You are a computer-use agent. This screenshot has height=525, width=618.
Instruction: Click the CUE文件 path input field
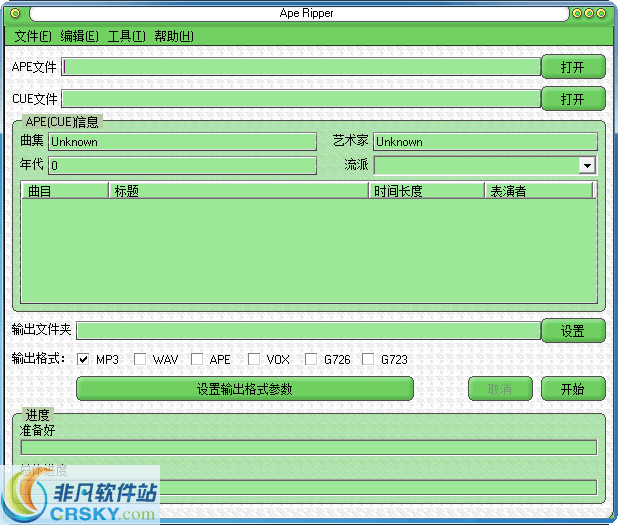coord(301,99)
